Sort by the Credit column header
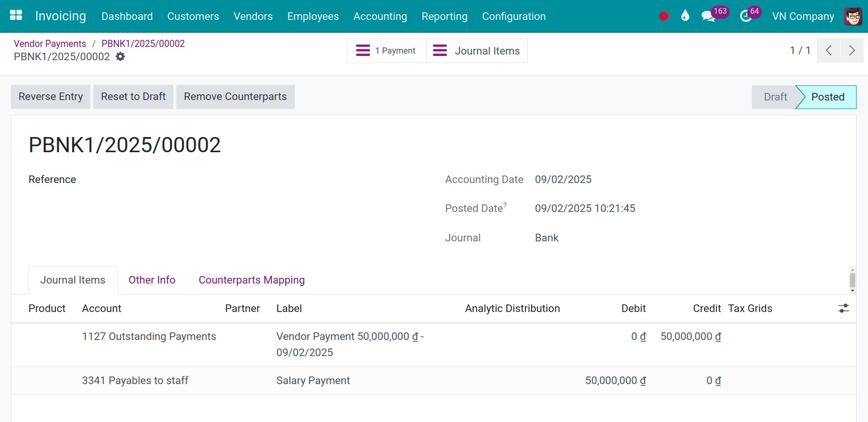 (x=706, y=309)
